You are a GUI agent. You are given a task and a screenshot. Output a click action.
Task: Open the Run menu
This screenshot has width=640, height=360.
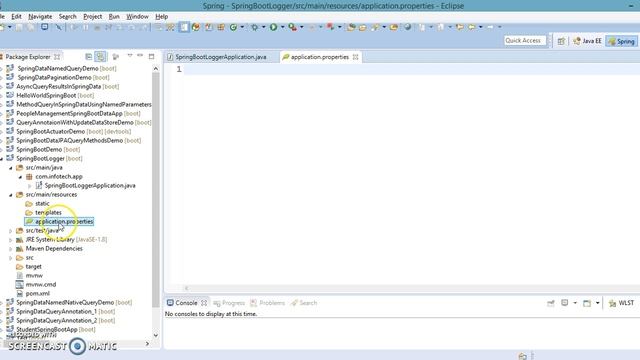(x=114, y=16)
